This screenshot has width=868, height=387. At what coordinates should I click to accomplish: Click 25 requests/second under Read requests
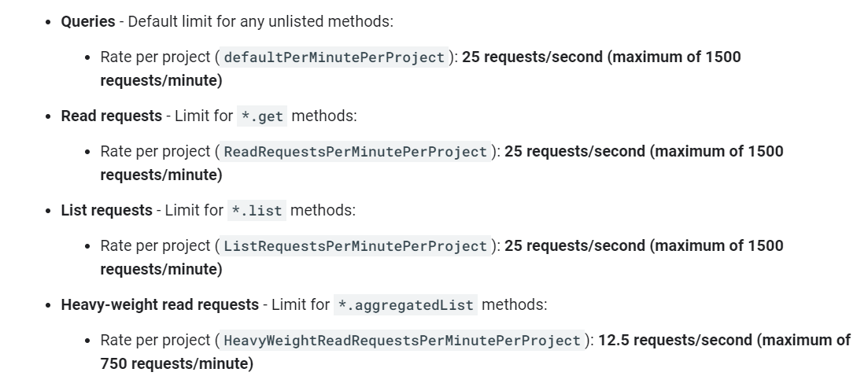[x=574, y=151]
